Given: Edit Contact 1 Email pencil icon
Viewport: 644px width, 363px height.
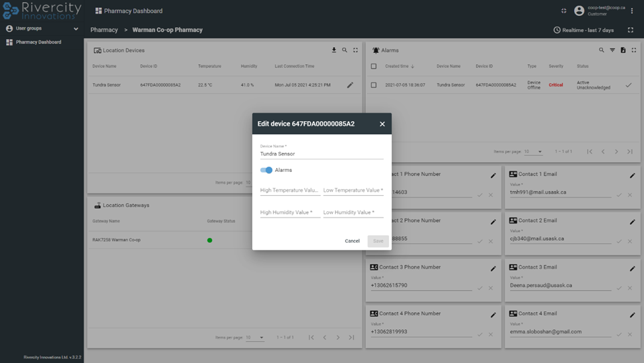Looking at the screenshot, I should [x=632, y=175].
